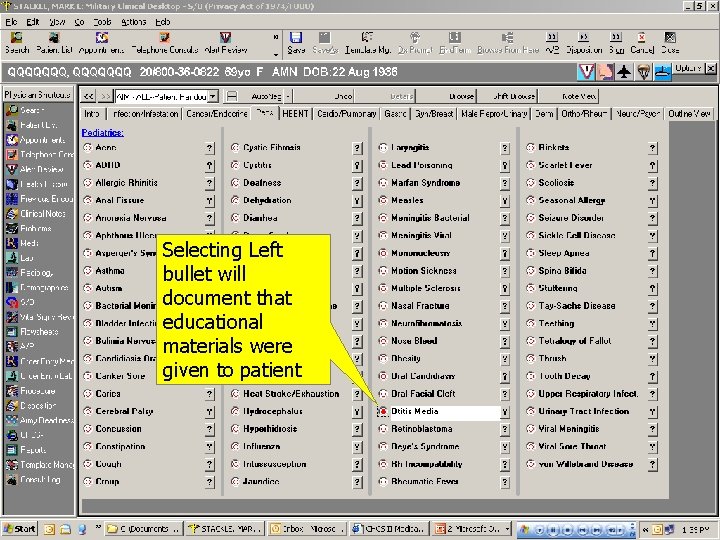720x540 pixels.
Task: Click the Otitis Media text field
Action: (444, 411)
